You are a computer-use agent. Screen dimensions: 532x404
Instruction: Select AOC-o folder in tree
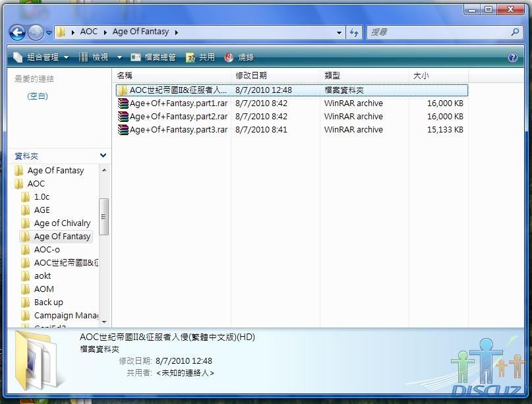click(x=40, y=250)
